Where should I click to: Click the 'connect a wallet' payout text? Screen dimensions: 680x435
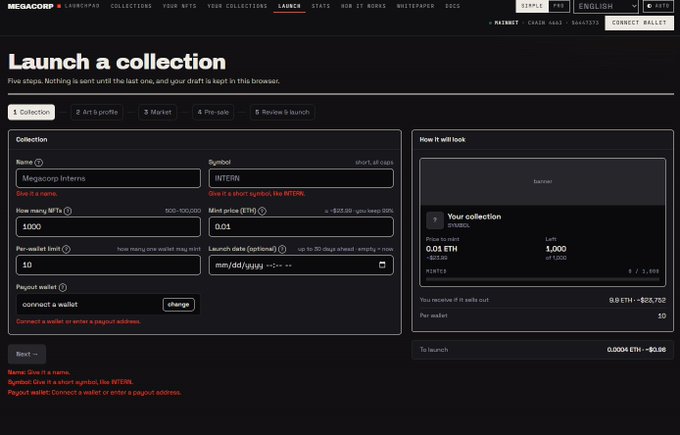(x=50, y=304)
